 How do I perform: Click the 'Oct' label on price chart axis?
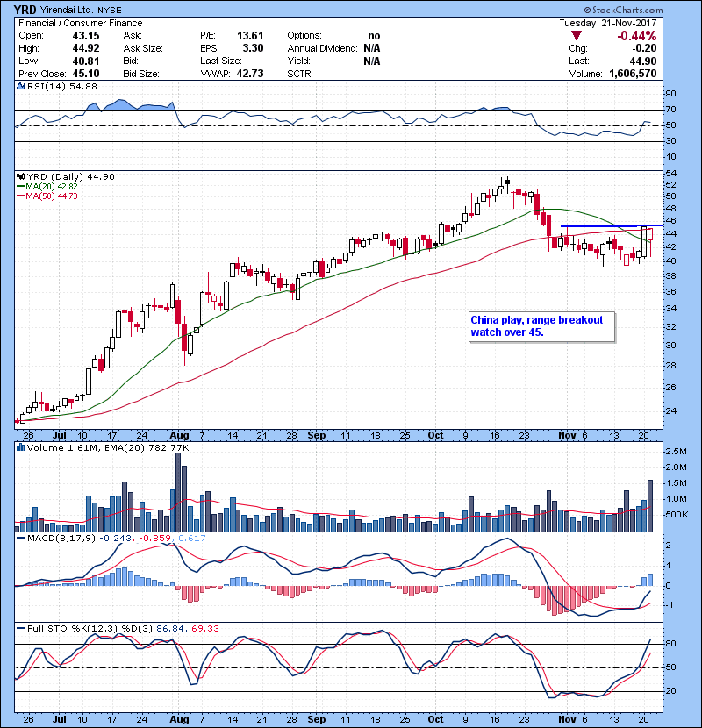click(435, 435)
